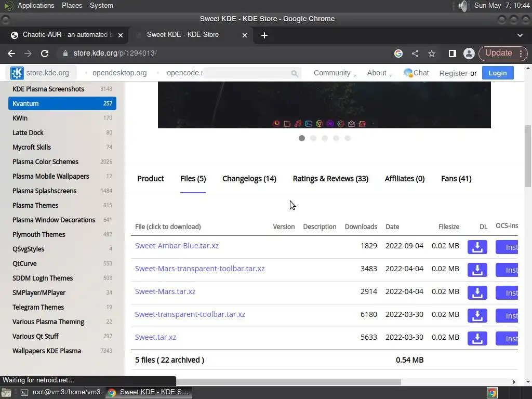Screen dimensions: 532x399
Task: Click the KDE logo on store.kde.org
Action: point(17,73)
